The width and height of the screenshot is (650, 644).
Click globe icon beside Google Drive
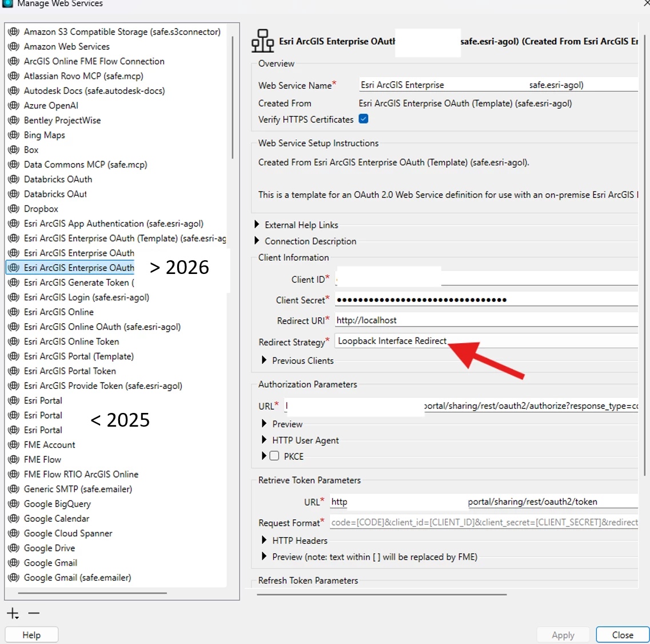tap(14, 548)
